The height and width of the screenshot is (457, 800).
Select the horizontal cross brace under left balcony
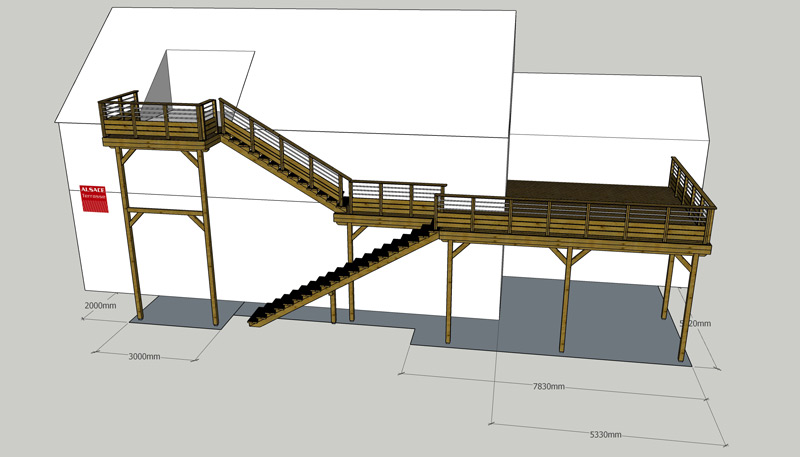165,213
